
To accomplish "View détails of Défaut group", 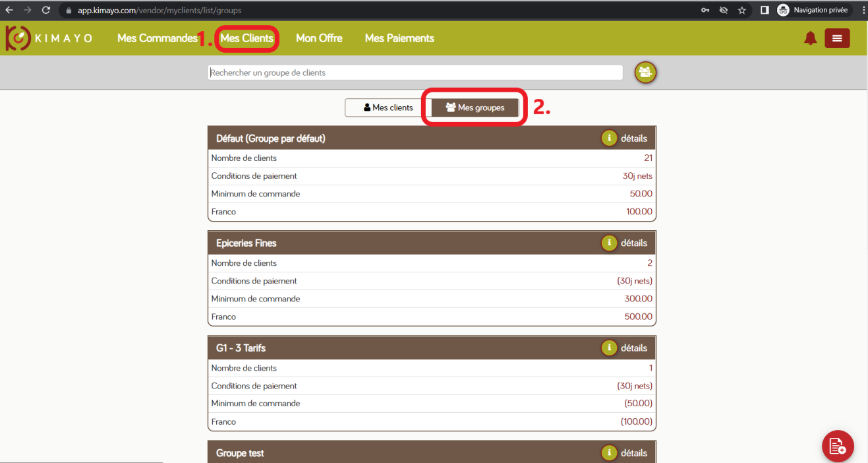I will (x=633, y=139).
